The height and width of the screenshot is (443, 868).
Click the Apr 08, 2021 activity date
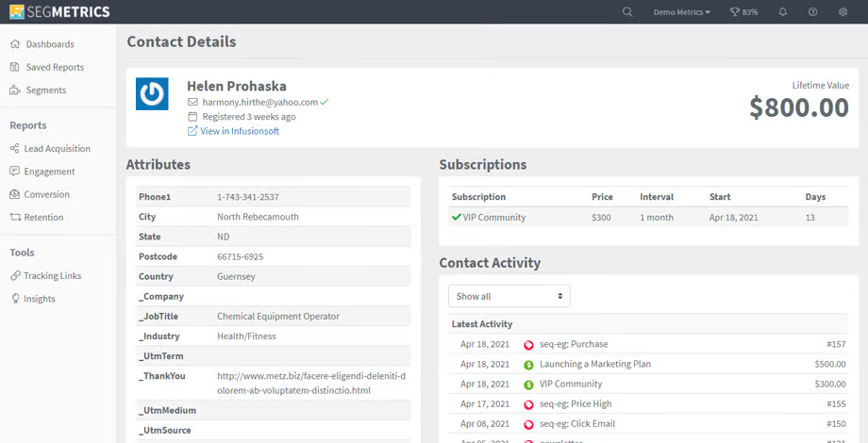tap(485, 423)
